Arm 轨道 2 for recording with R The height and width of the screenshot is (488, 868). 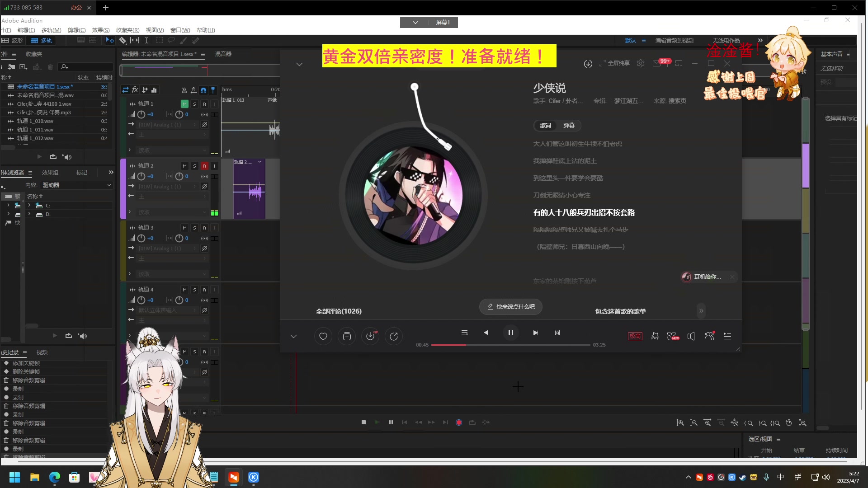(204, 166)
